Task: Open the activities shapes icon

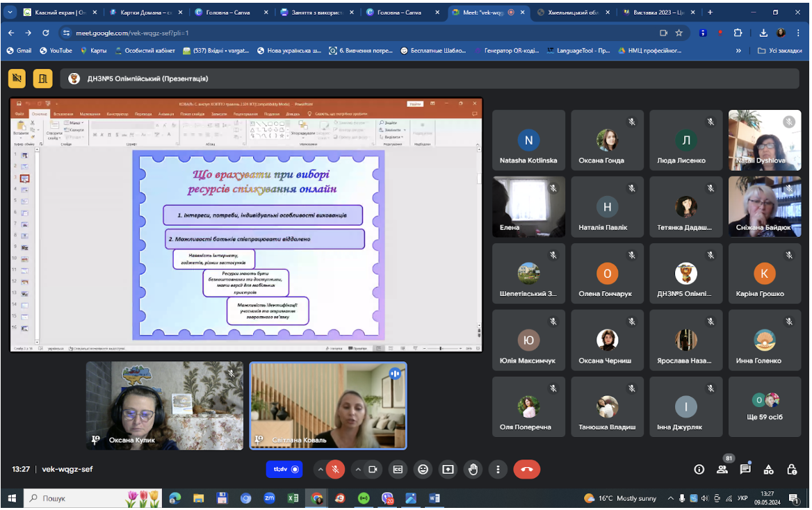Action: click(x=768, y=469)
